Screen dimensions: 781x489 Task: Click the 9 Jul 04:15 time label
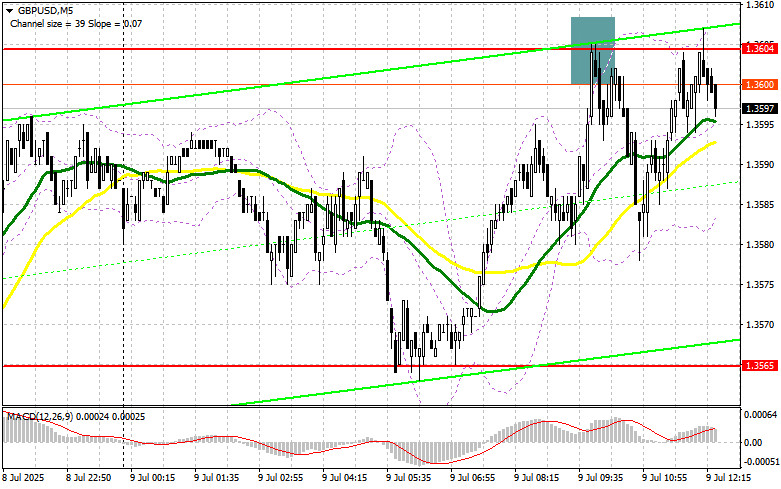(x=344, y=478)
